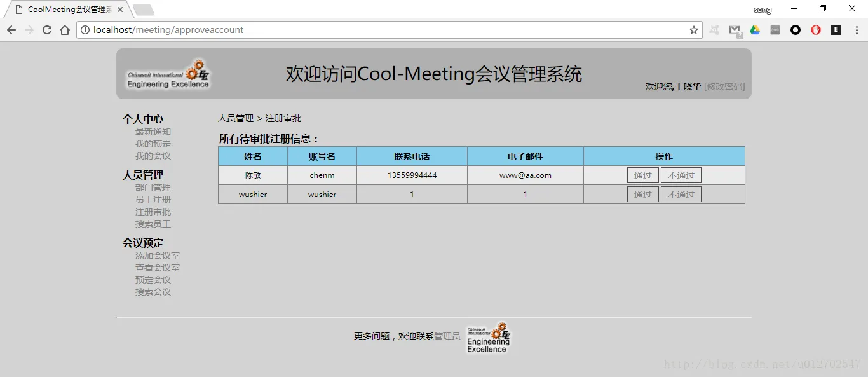Open 查看会议室 page
The width and height of the screenshot is (868, 377).
158,268
